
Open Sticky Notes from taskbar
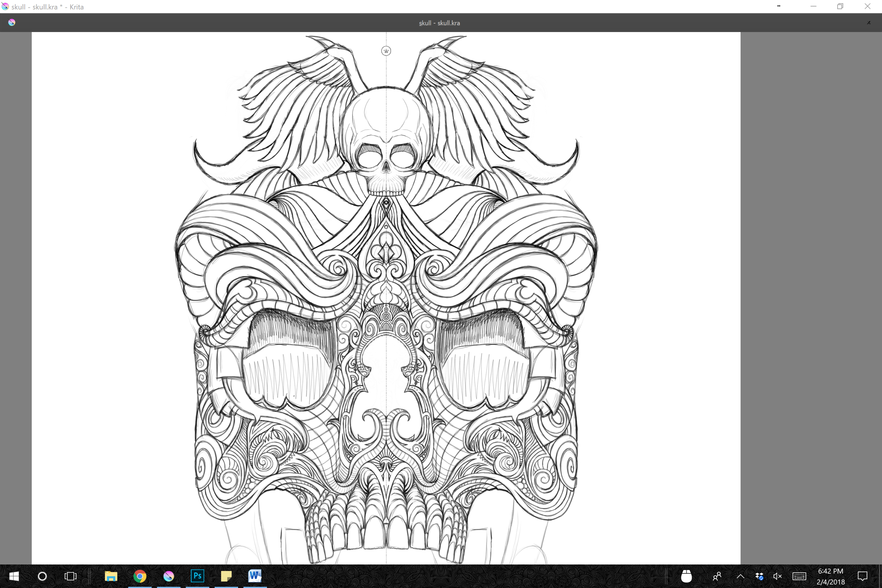226,576
